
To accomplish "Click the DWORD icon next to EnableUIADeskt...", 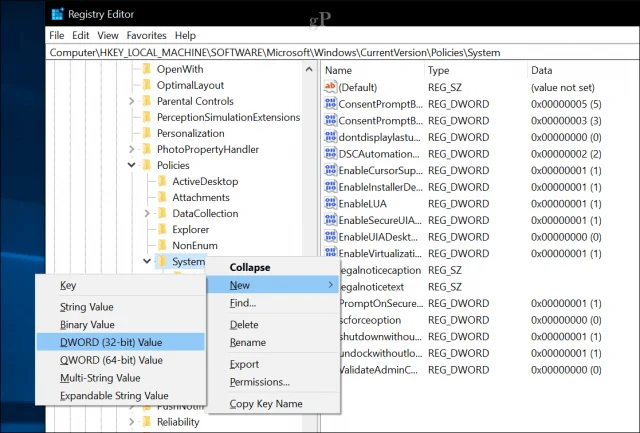I will point(330,237).
